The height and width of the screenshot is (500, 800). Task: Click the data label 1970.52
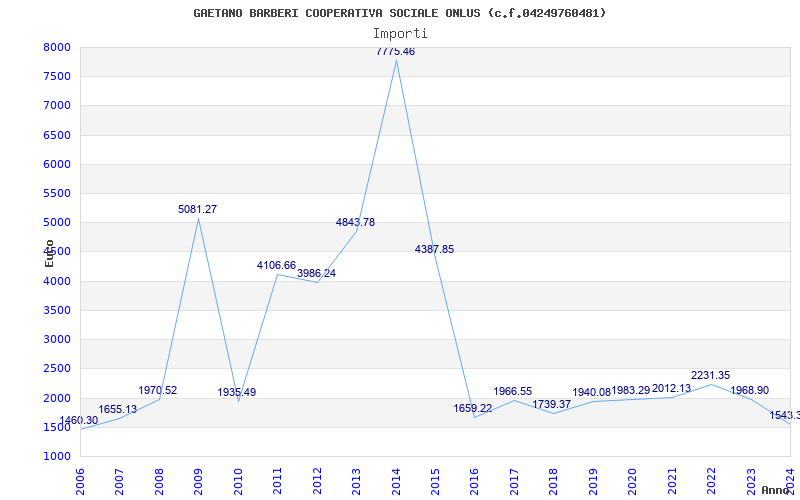[x=158, y=390]
